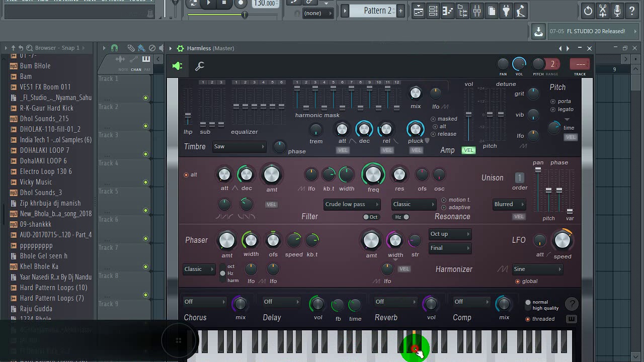This screenshot has height=362, width=644.
Task: Open the Crude low pass filter dropdown
Action: [352, 204]
